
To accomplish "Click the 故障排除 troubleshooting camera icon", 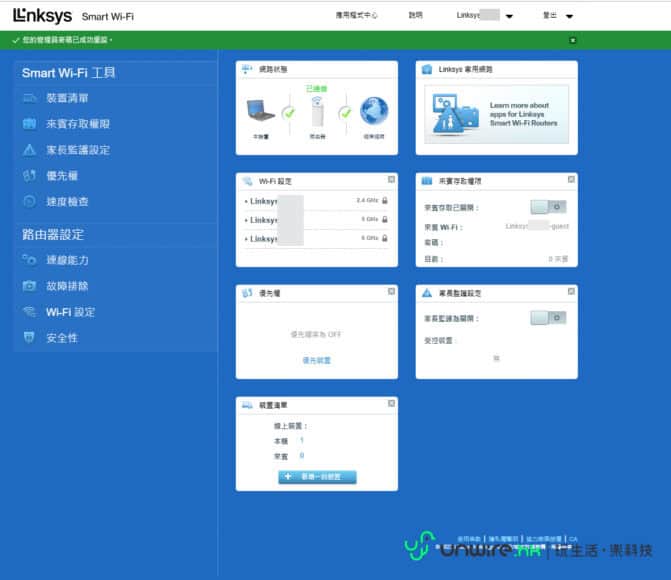I will 29,286.
